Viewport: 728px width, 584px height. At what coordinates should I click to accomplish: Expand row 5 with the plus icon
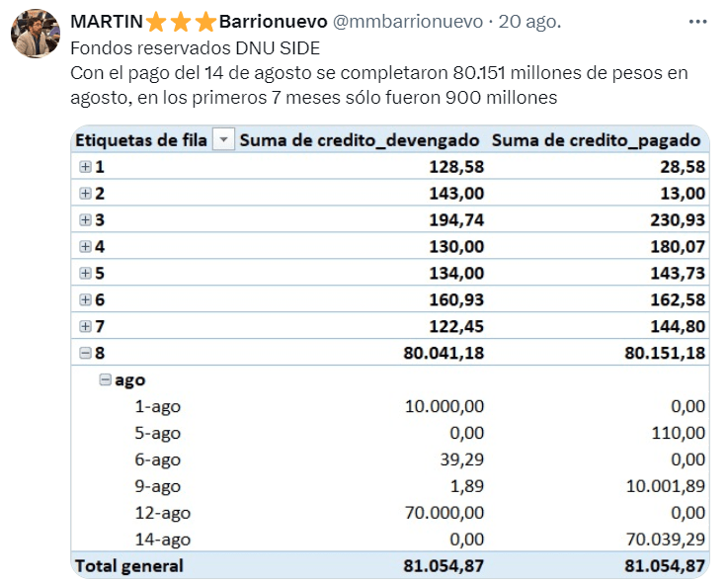point(86,274)
